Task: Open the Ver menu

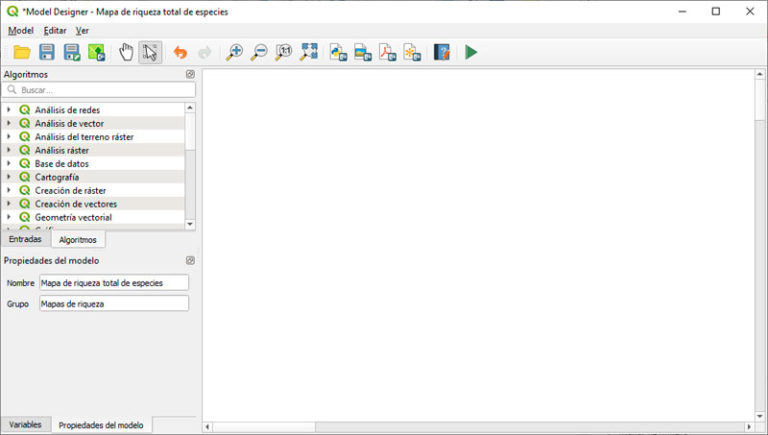Action: click(82, 30)
